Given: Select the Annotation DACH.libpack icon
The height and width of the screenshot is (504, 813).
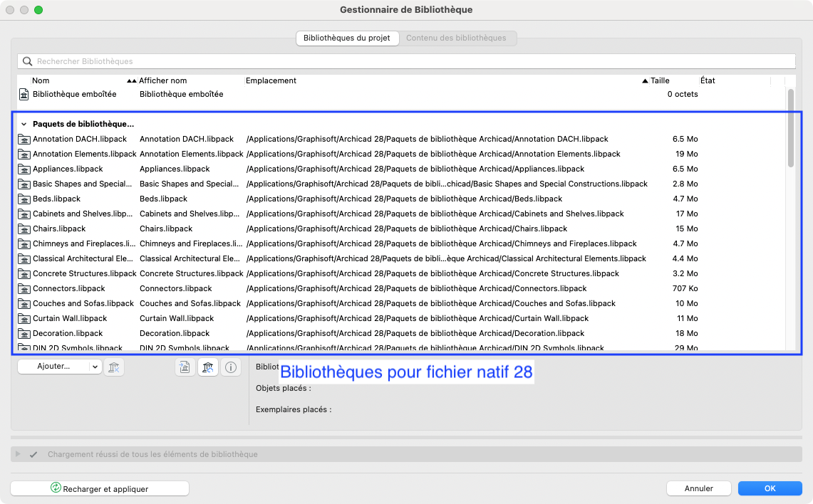Looking at the screenshot, I should 24,140.
